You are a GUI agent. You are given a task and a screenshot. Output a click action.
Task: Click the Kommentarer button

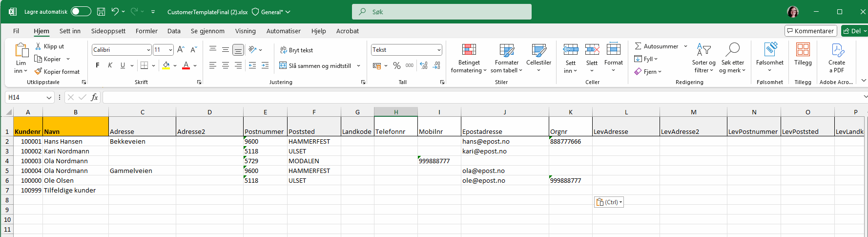point(810,31)
